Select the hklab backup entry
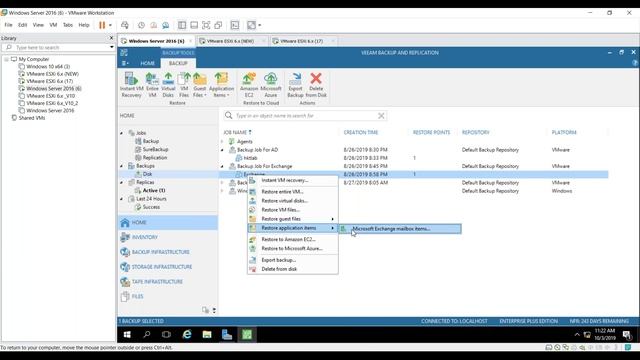Viewport: 640px width, 360px height. [250, 158]
